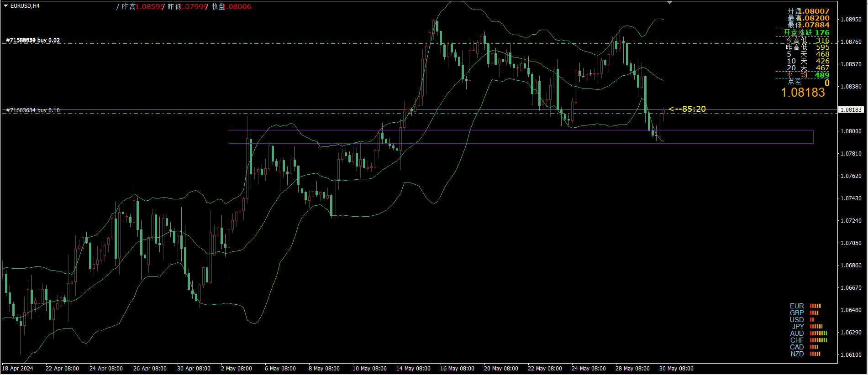
Task: Click the 1.06670 price axis label
Action: pyautogui.click(x=851, y=288)
